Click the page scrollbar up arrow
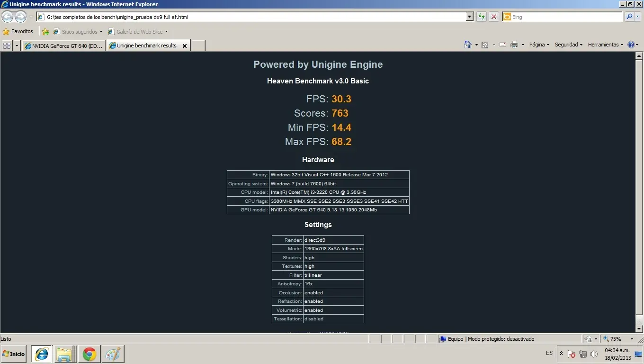Image resolution: width=644 pixels, height=364 pixels. (x=639, y=56)
